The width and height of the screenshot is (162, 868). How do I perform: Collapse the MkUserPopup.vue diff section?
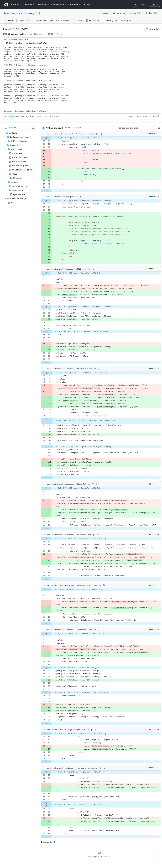(x=44, y=535)
